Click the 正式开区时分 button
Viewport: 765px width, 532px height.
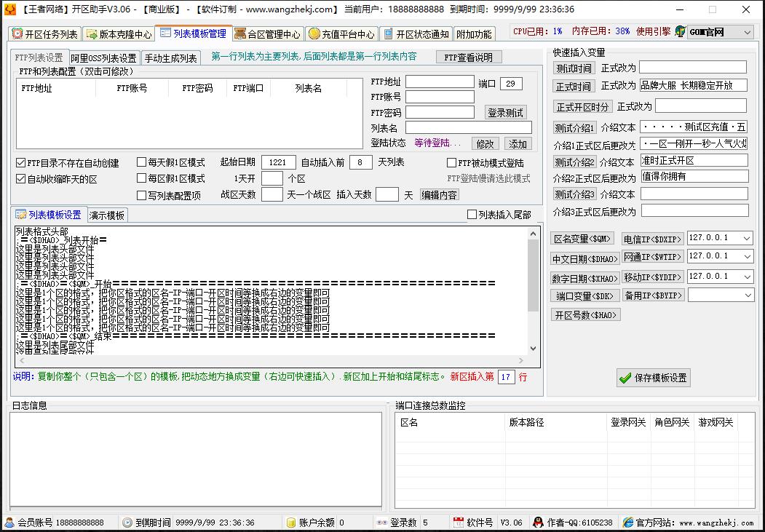(582, 106)
